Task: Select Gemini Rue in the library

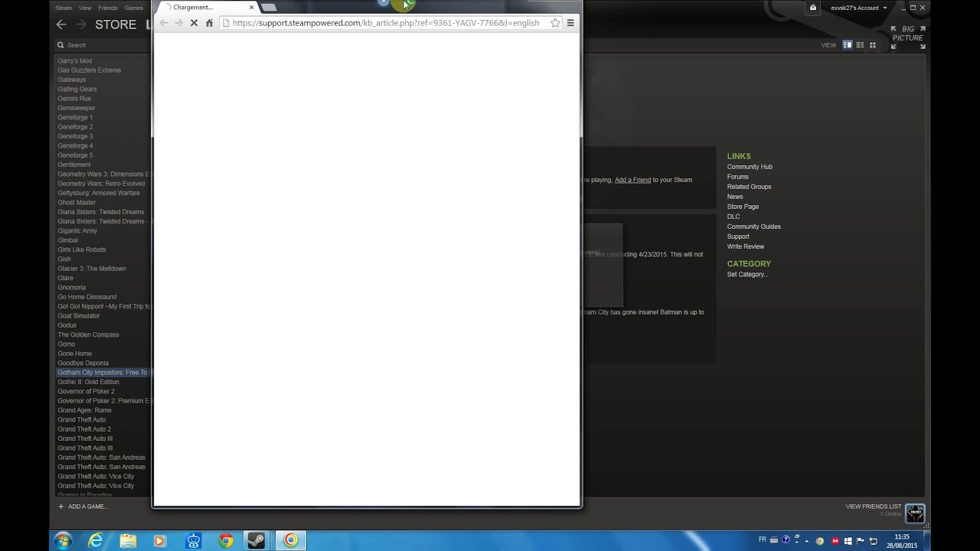Action: point(74,99)
